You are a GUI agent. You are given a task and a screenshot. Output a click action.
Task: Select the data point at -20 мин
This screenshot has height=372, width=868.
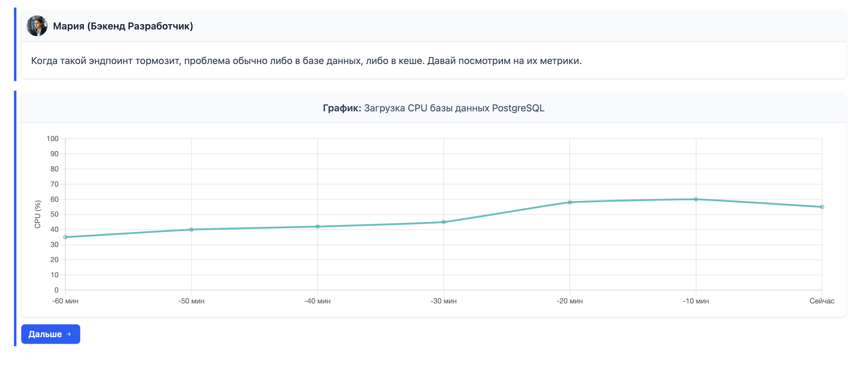(x=570, y=202)
